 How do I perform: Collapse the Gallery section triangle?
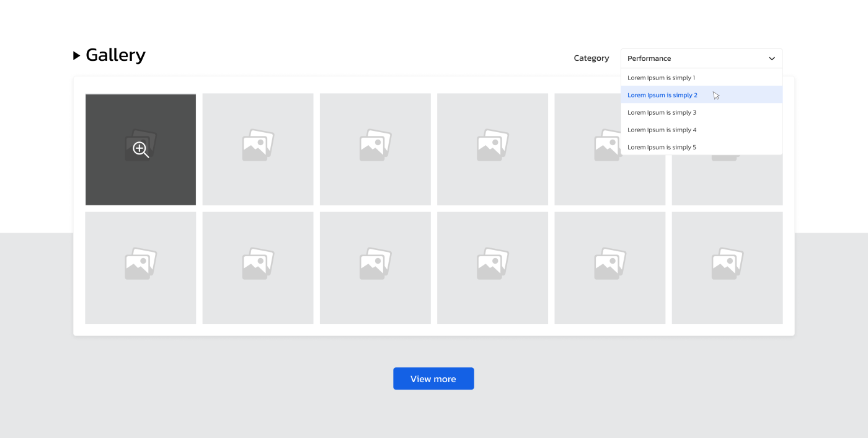click(77, 56)
